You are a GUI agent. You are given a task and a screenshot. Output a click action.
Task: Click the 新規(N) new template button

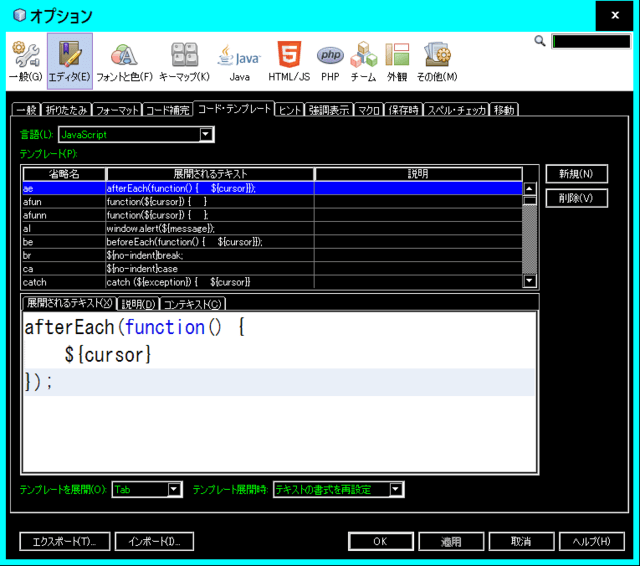pyautogui.click(x=576, y=174)
